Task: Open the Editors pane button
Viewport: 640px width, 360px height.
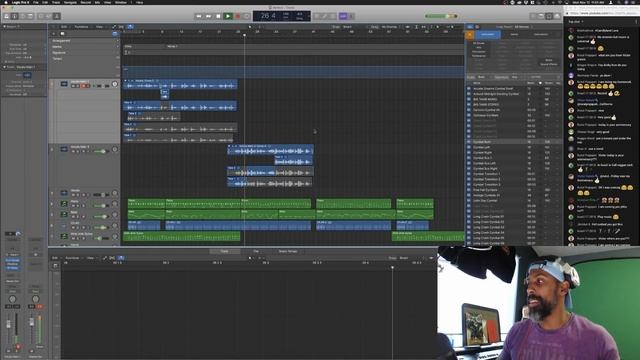Action: coord(57,16)
